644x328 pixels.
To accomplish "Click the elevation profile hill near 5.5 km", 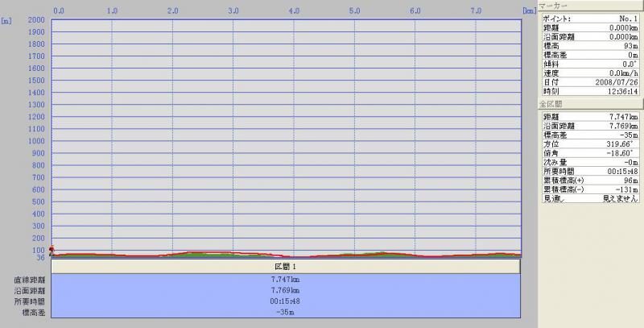I will (382, 254).
